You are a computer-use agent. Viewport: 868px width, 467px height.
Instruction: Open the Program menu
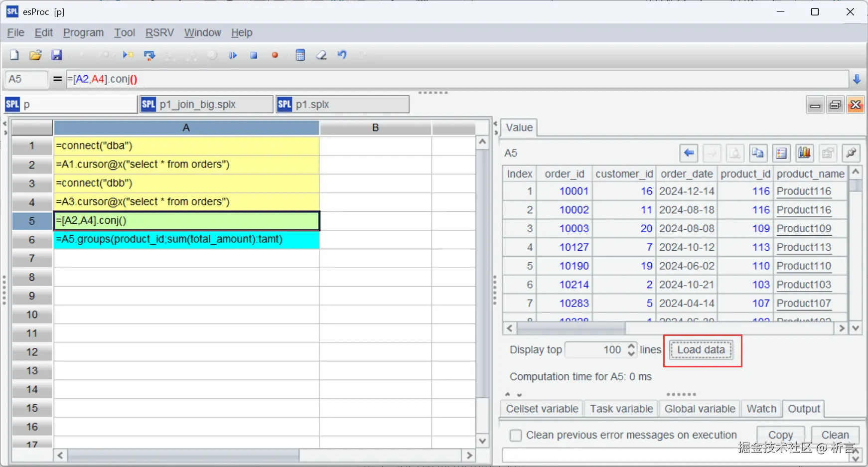coord(83,33)
